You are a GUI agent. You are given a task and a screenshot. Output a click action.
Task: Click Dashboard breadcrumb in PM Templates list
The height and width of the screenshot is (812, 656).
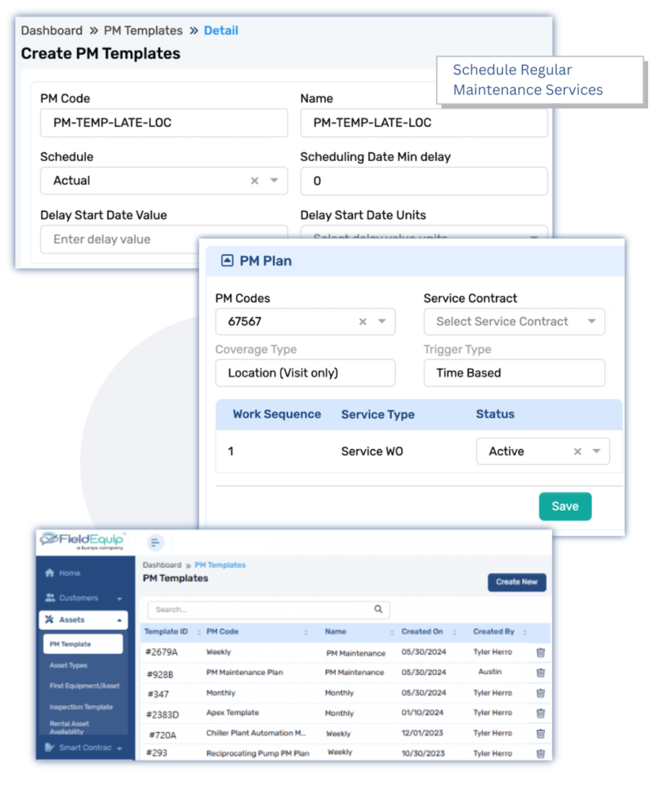(162, 565)
